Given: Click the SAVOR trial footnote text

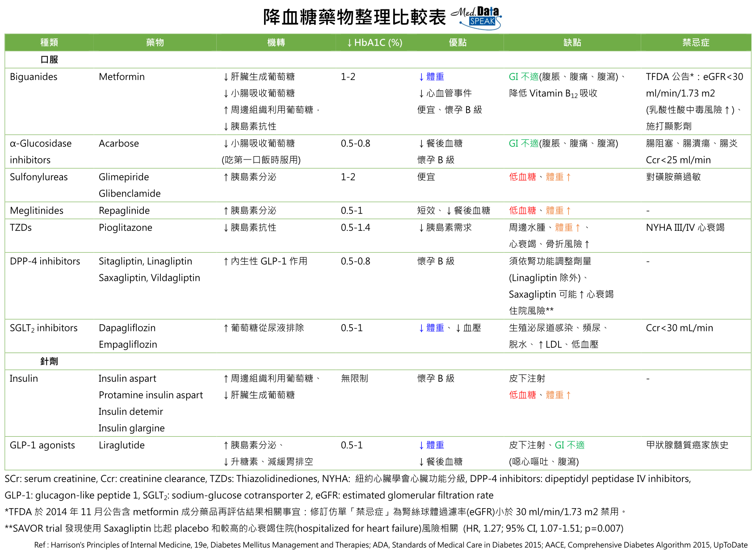Looking at the screenshot, I should (x=314, y=528).
